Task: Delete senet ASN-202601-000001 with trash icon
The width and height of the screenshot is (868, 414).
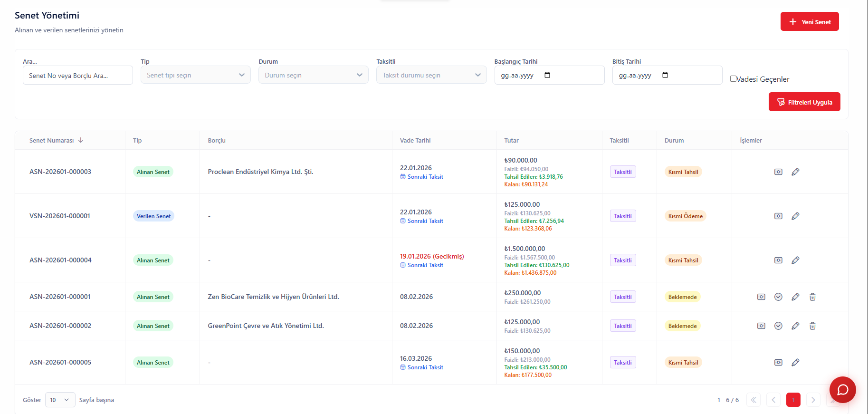Action: 812,297
